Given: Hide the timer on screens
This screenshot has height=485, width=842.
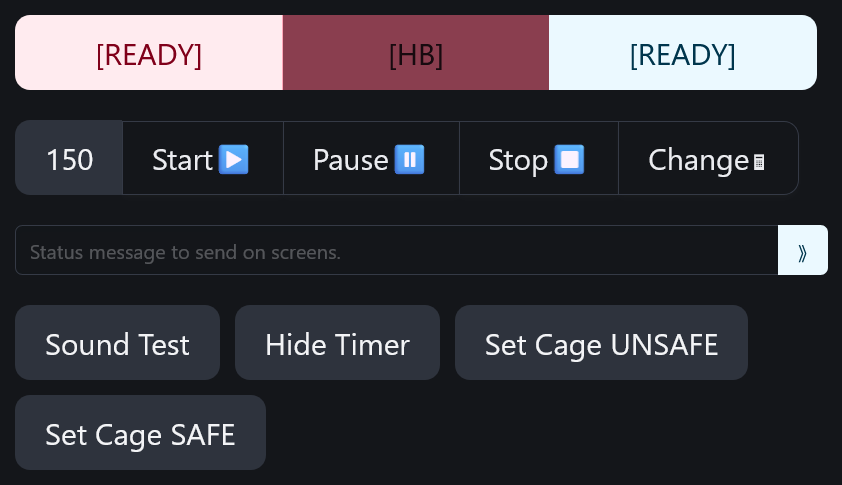Looking at the screenshot, I should pos(337,343).
